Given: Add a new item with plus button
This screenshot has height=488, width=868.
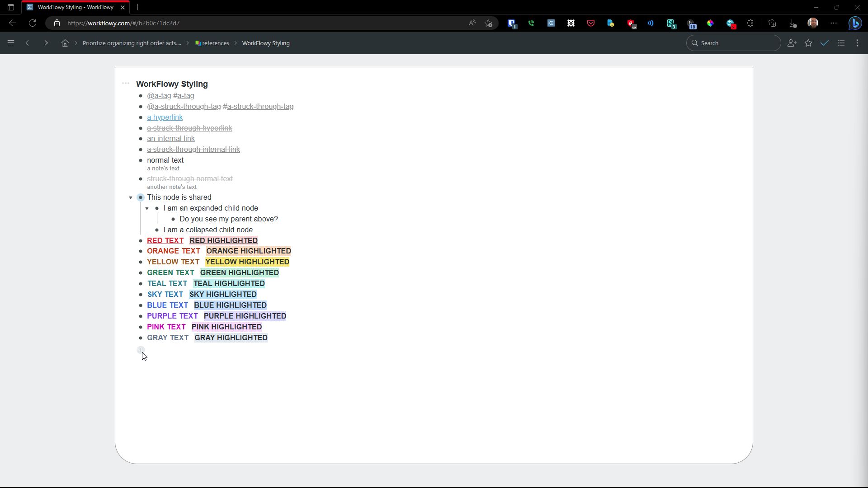Looking at the screenshot, I should 141,350.
